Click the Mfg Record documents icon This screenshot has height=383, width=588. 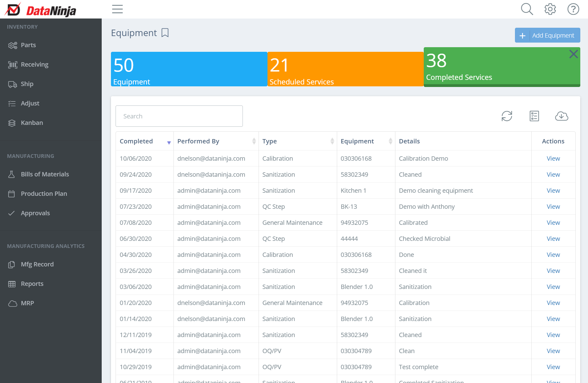11,265
